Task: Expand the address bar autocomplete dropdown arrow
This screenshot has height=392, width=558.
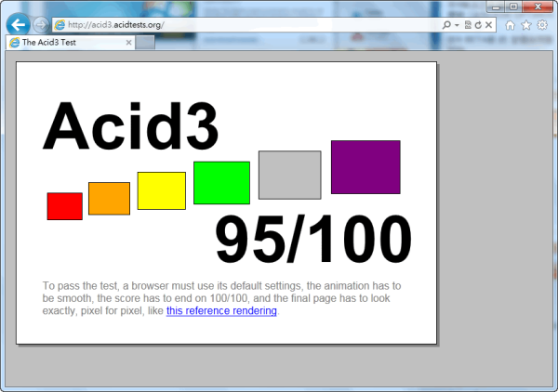Action: pos(457,25)
